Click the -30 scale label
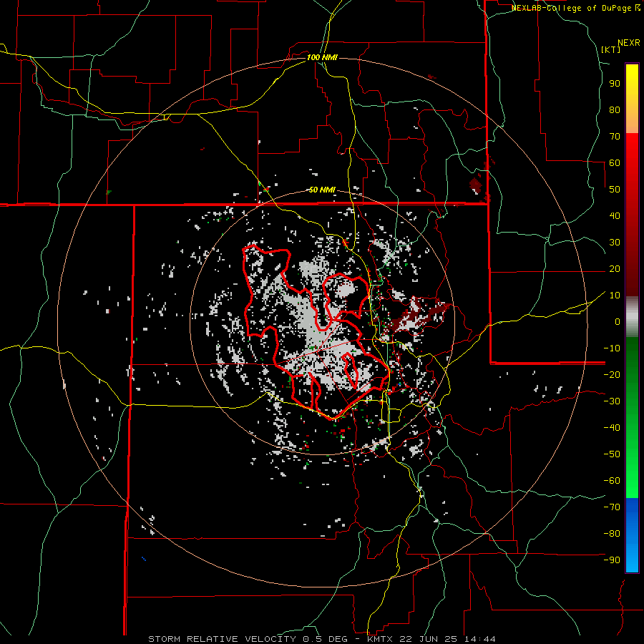Viewport: 644px width, 644px height. (612, 401)
